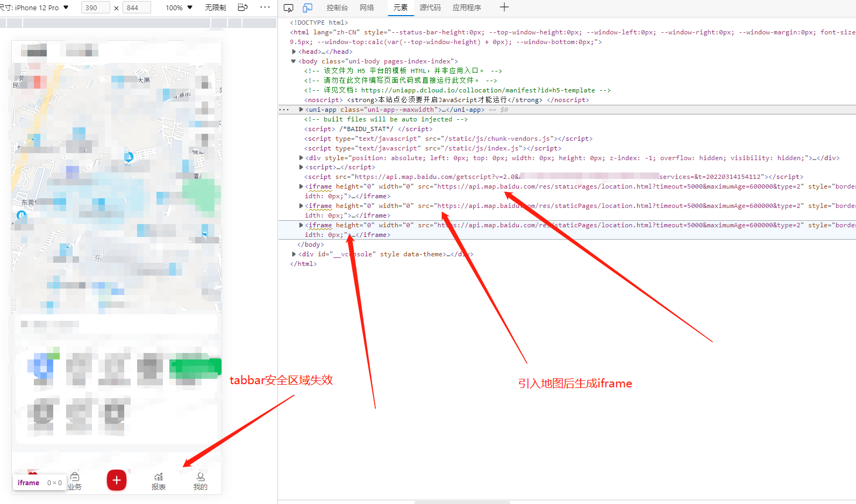The height and width of the screenshot is (504, 856).
Task: Expand the __vconsole div node
Action: coord(294,254)
